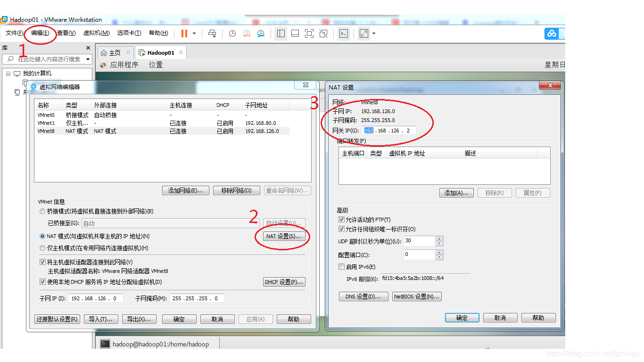Toggle 启用 IPv6(E) checkbox

tap(342, 267)
